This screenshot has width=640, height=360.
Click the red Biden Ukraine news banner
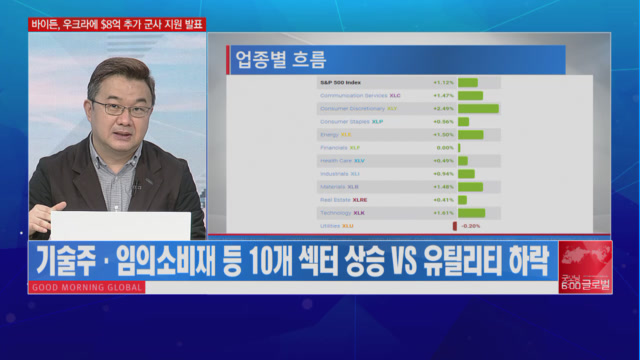(117, 24)
